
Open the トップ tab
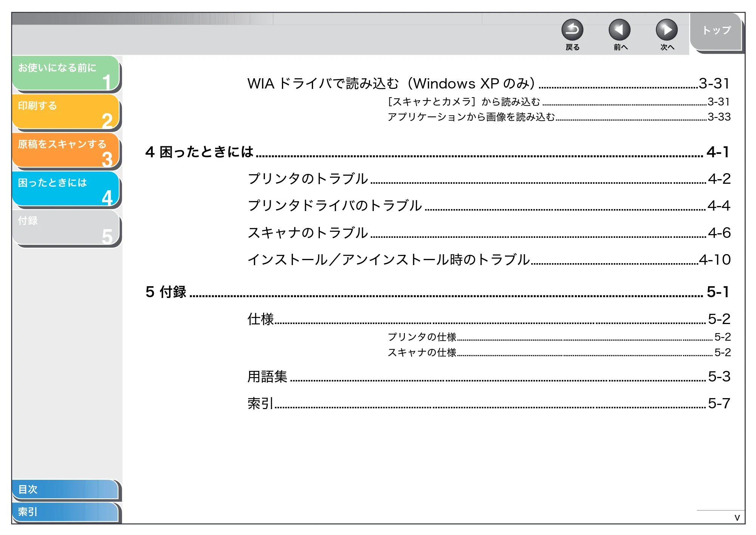716,32
